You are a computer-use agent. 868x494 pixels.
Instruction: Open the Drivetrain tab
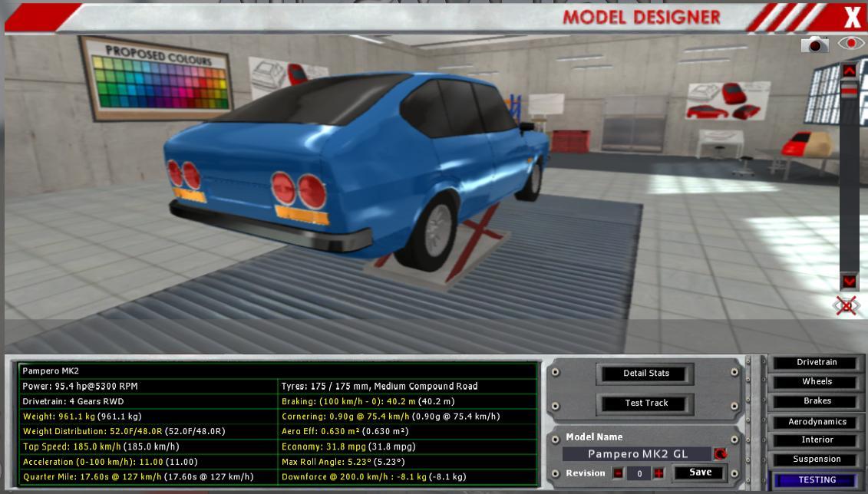816,362
